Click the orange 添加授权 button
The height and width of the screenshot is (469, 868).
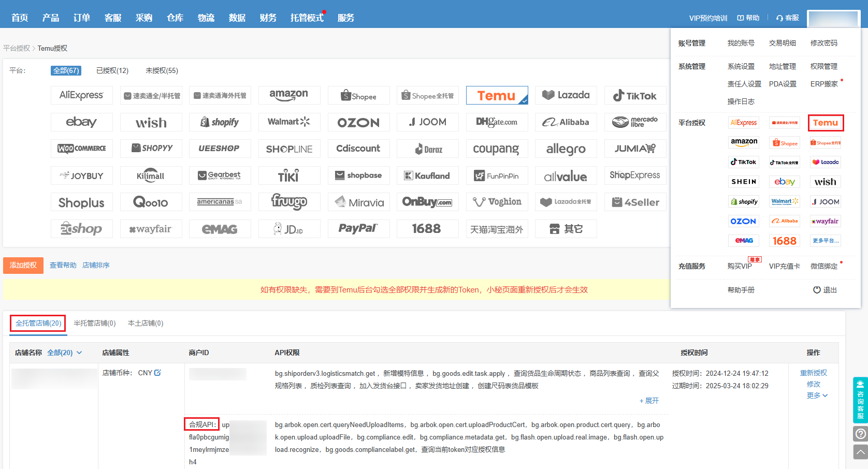click(23, 265)
